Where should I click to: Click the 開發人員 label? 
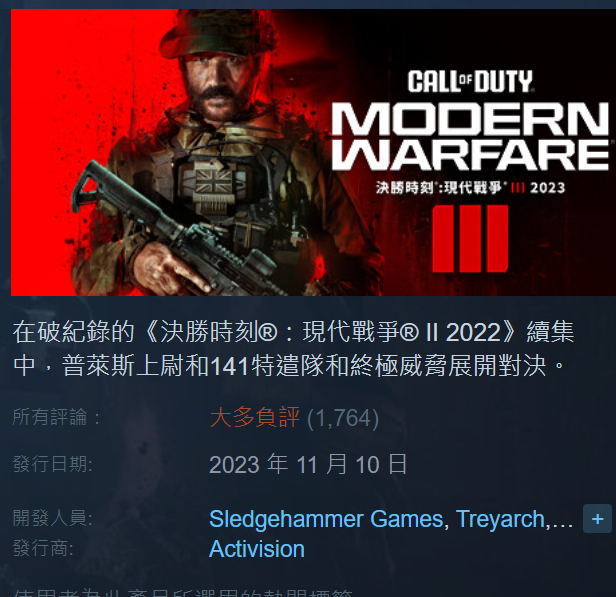point(53,518)
